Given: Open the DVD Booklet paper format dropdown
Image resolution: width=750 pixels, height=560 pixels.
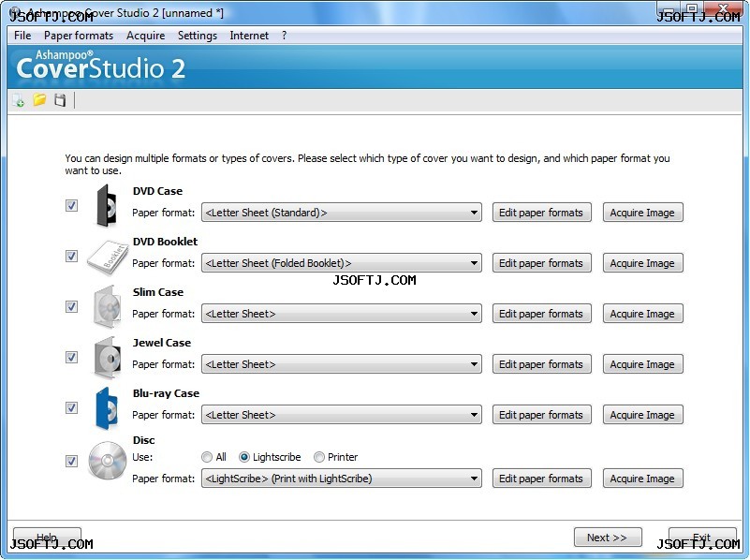Looking at the screenshot, I should click(x=342, y=263).
